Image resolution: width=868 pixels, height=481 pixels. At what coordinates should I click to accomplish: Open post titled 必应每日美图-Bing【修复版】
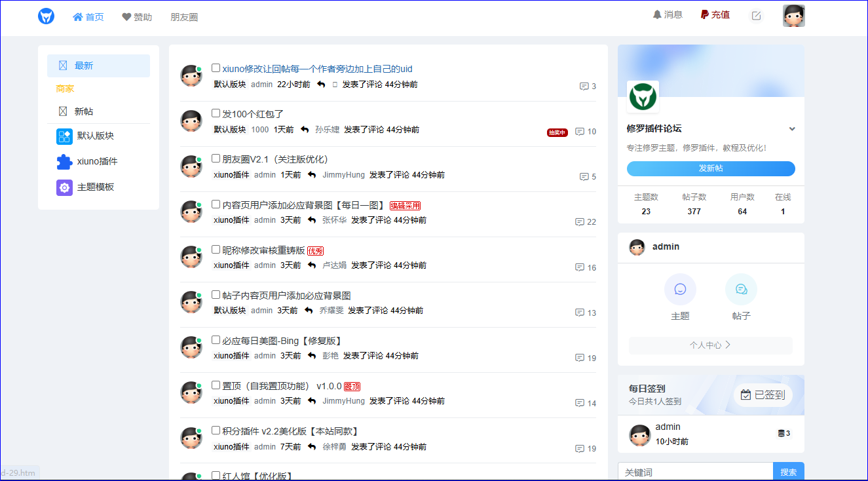pyautogui.click(x=282, y=341)
